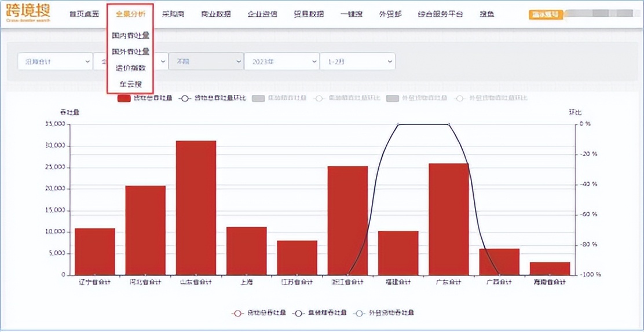The width and height of the screenshot is (644, 332).
Task: Open the 外贸邮 nav item
Action: tap(390, 14)
